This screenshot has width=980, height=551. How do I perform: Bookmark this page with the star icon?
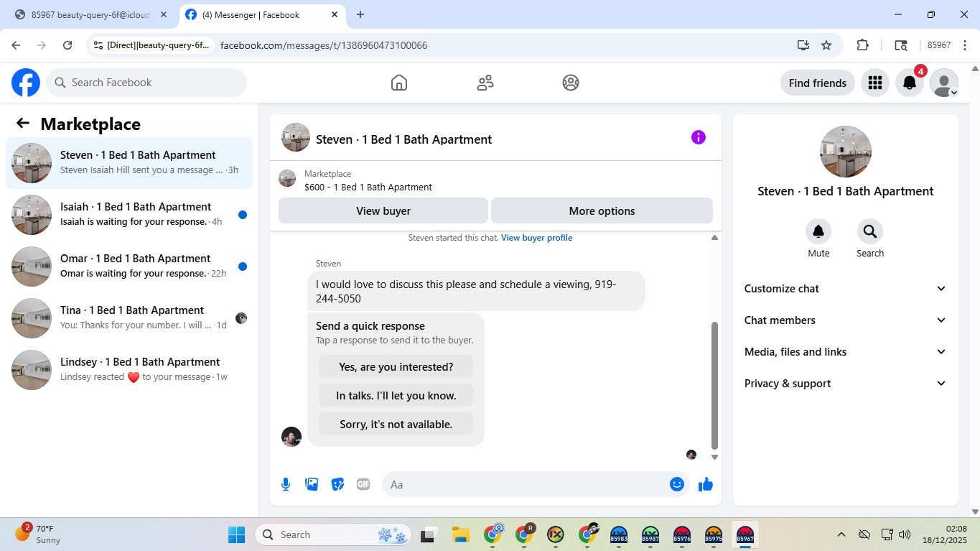point(826,45)
